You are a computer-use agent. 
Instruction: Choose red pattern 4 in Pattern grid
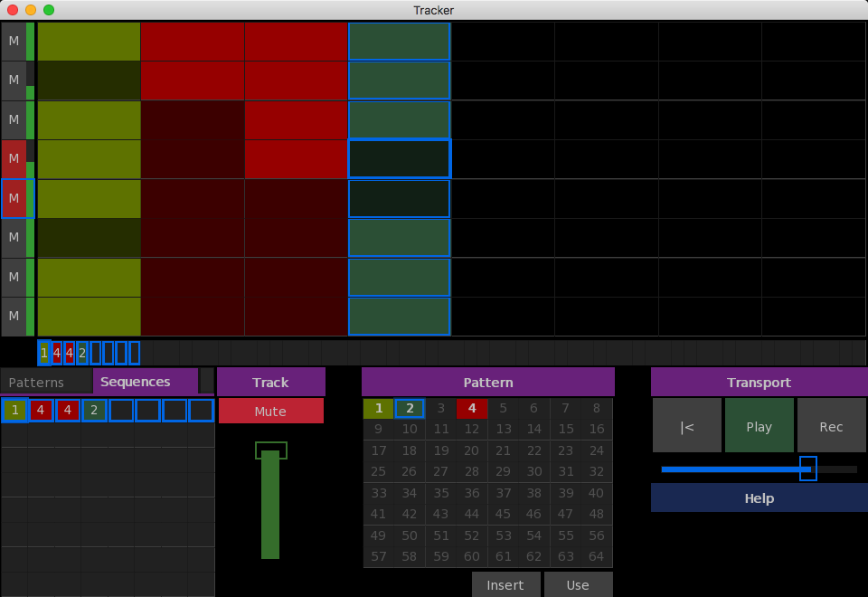472,409
